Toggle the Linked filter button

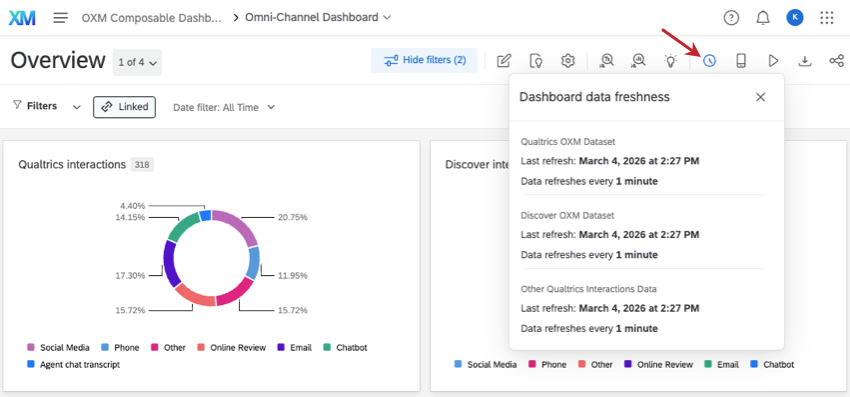[124, 107]
